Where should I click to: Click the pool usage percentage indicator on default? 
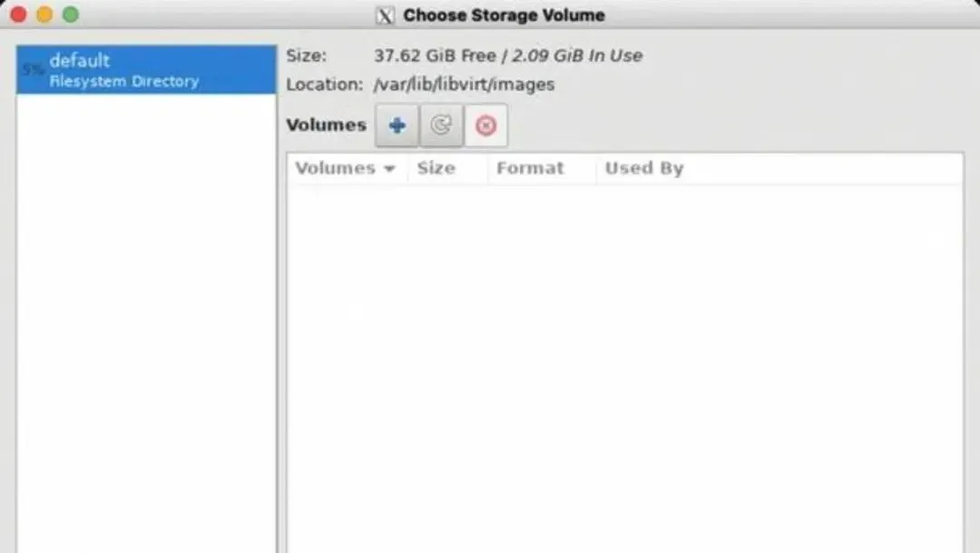point(33,70)
